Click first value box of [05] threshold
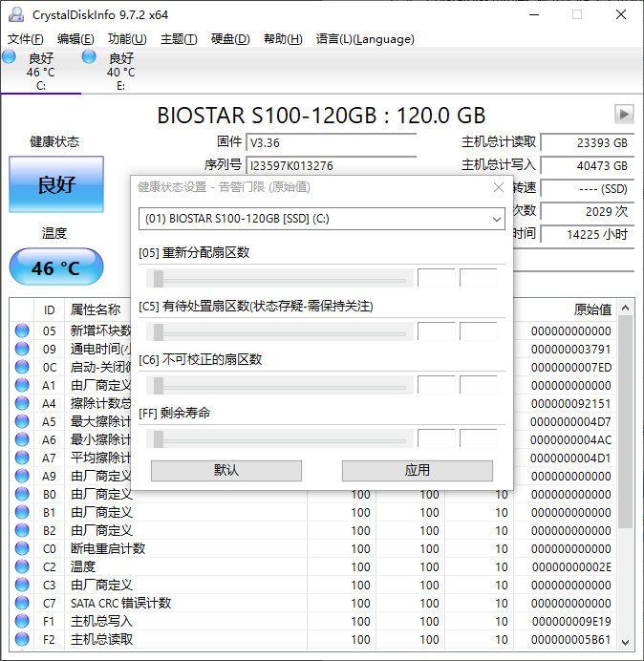Image resolution: width=644 pixels, height=661 pixels. (x=436, y=278)
